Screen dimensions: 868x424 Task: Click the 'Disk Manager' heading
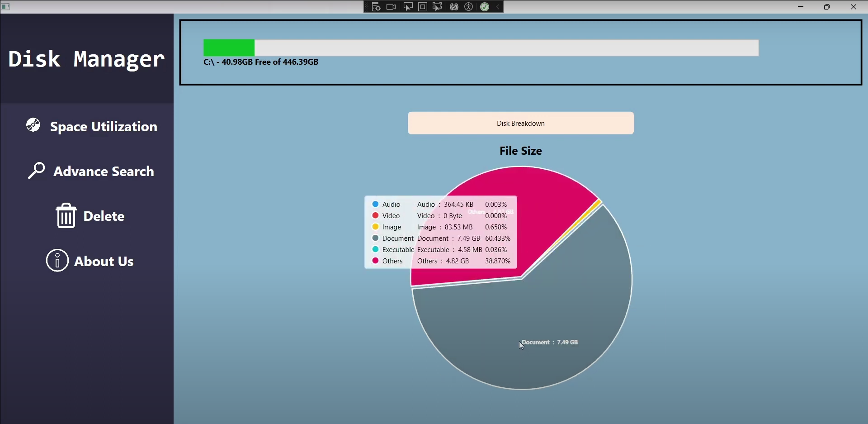tap(86, 59)
